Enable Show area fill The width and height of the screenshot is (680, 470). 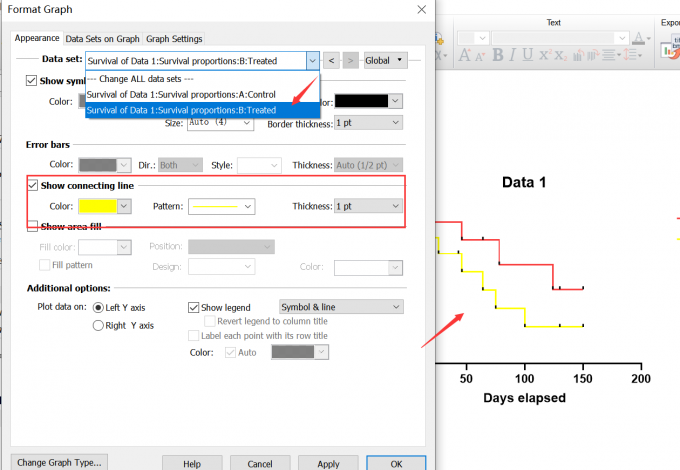[33, 226]
